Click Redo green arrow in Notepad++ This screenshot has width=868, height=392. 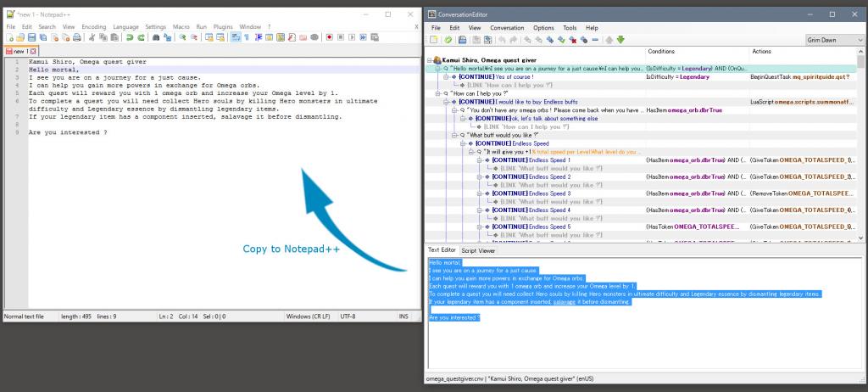coord(141,37)
